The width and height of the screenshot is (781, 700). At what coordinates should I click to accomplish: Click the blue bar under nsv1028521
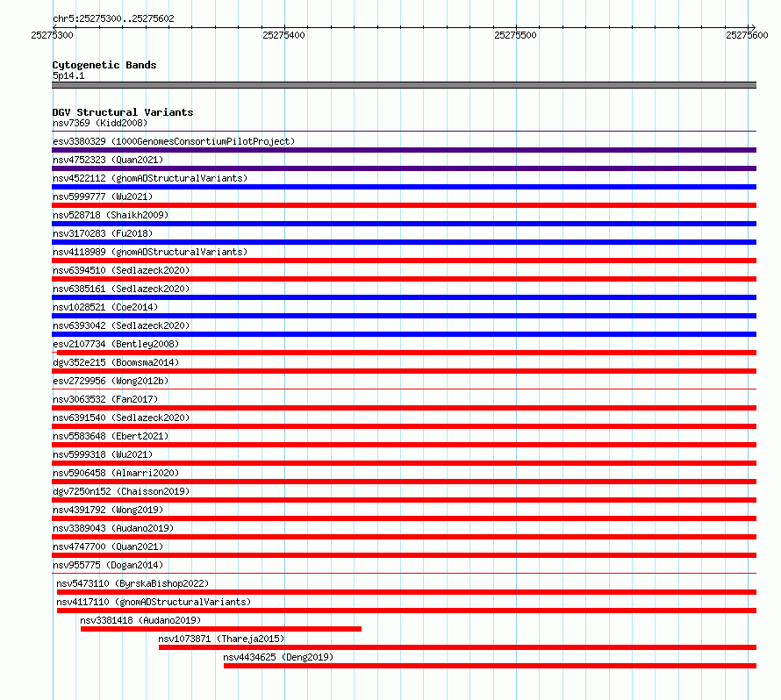(404, 316)
